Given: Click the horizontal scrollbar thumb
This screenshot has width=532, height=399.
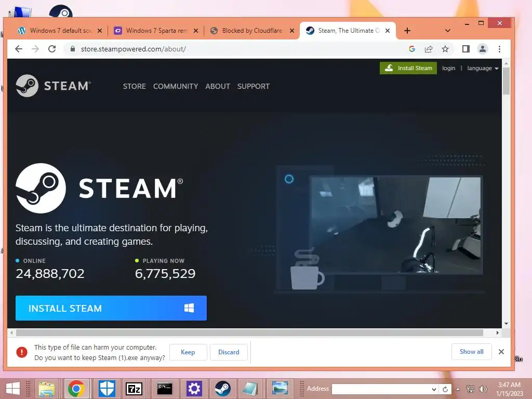Looking at the screenshot, I should tap(249, 333).
